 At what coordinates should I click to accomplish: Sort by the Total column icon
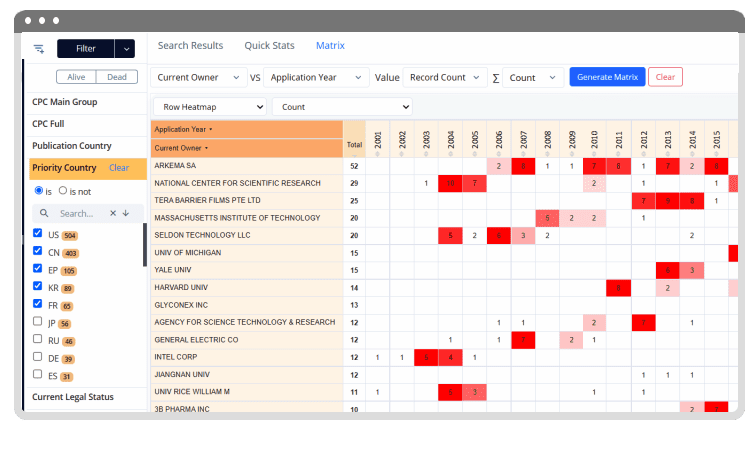coord(354,155)
